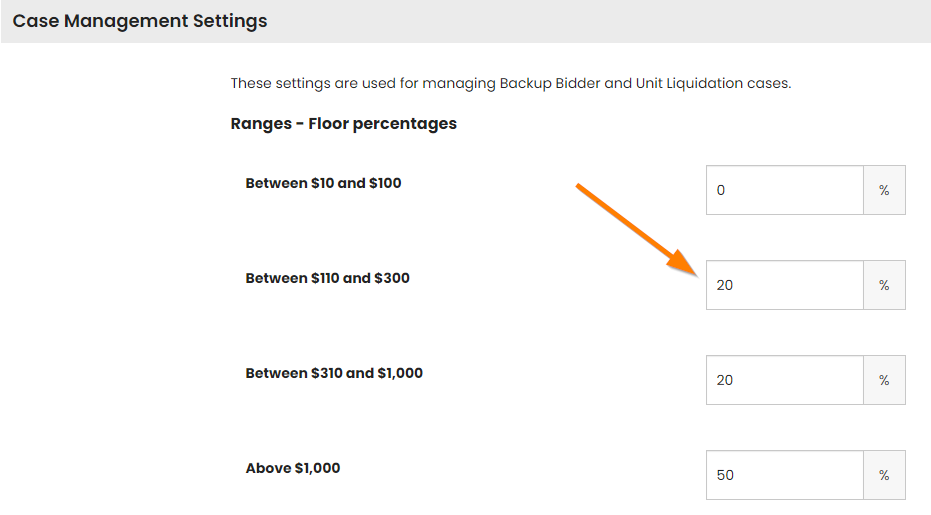This screenshot has height=515, width=931.
Task: Select the % addon for the $310–$1,000 row
Action: [884, 380]
